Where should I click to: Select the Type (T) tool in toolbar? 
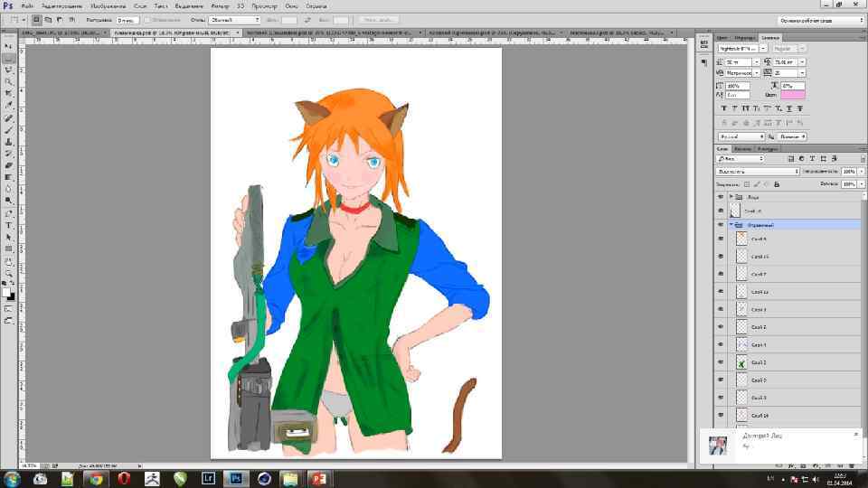pos(8,225)
